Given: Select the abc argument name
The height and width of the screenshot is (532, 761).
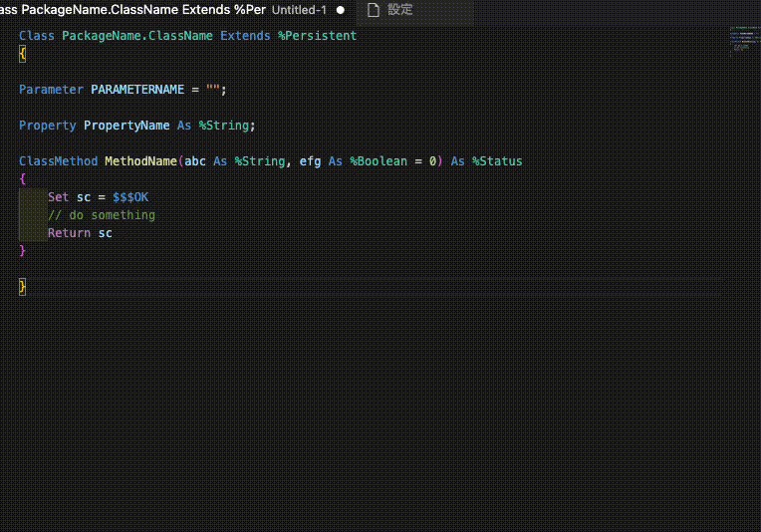Looking at the screenshot, I should (195, 161).
